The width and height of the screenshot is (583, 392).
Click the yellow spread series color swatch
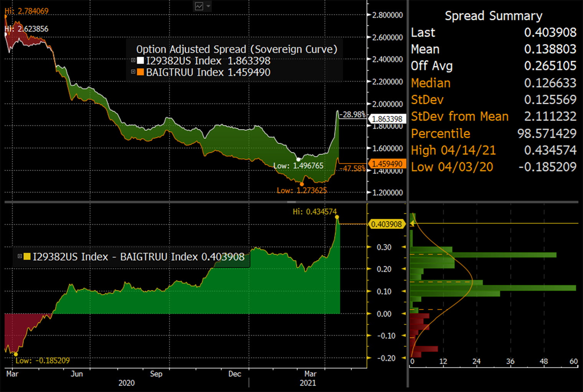click(x=27, y=256)
